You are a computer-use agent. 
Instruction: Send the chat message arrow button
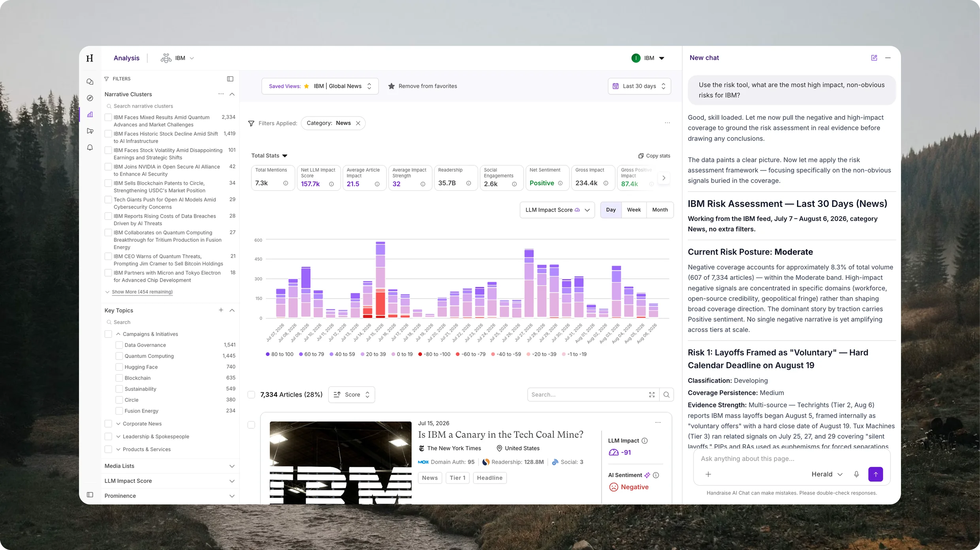tap(876, 474)
